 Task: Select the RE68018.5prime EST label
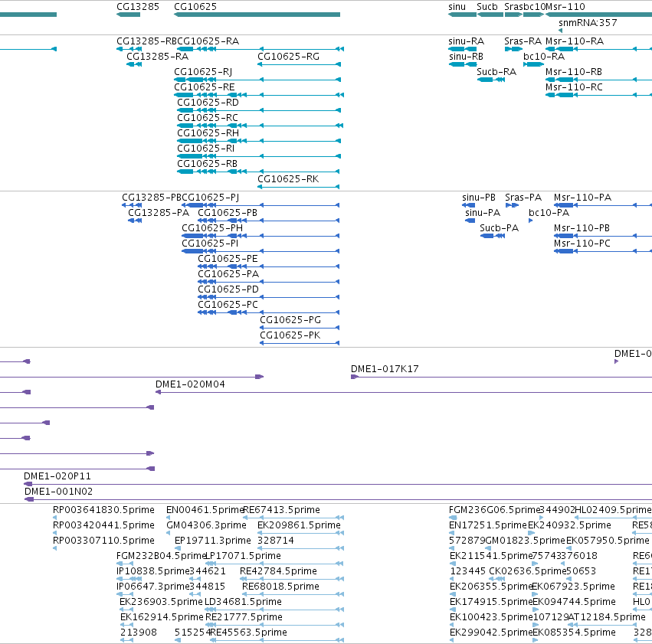[280, 587]
